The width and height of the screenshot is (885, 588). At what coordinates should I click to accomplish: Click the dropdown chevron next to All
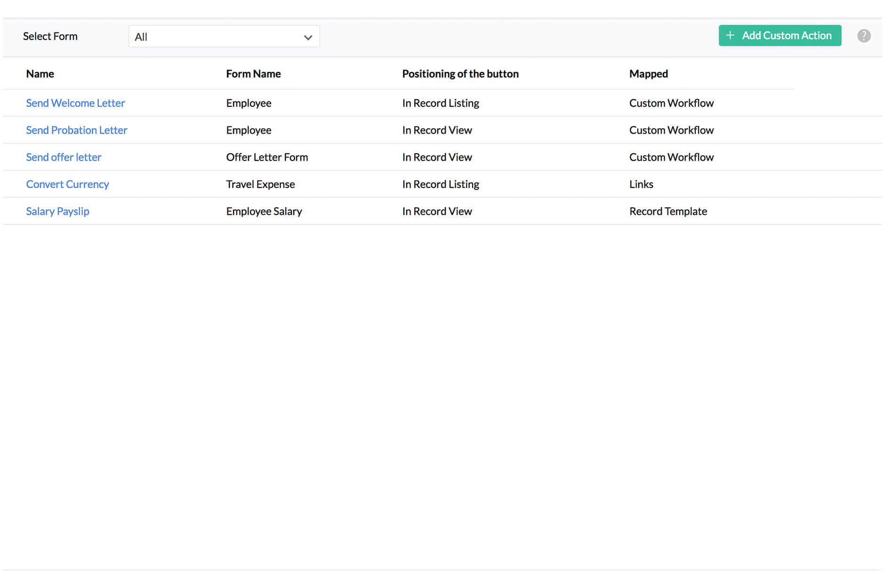pyautogui.click(x=308, y=36)
